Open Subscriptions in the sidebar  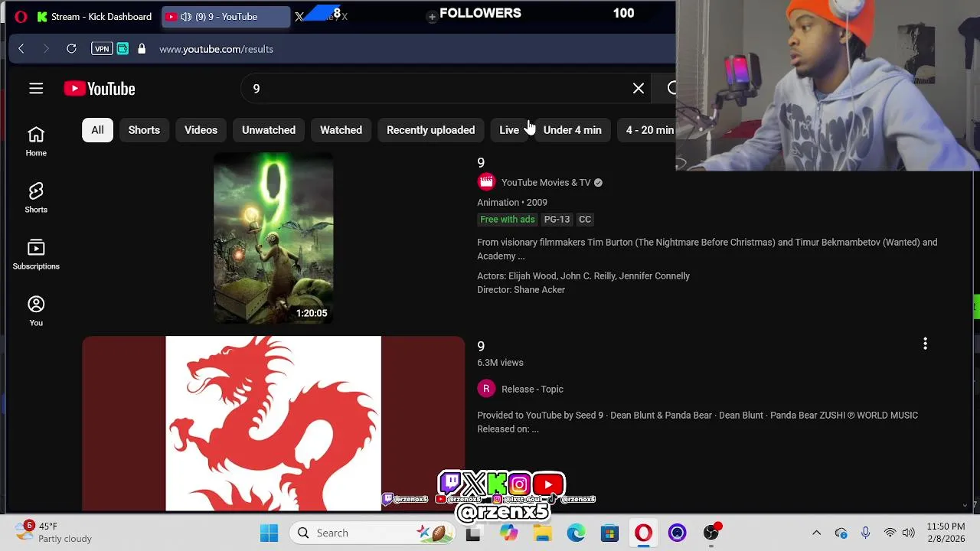tap(36, 255)
